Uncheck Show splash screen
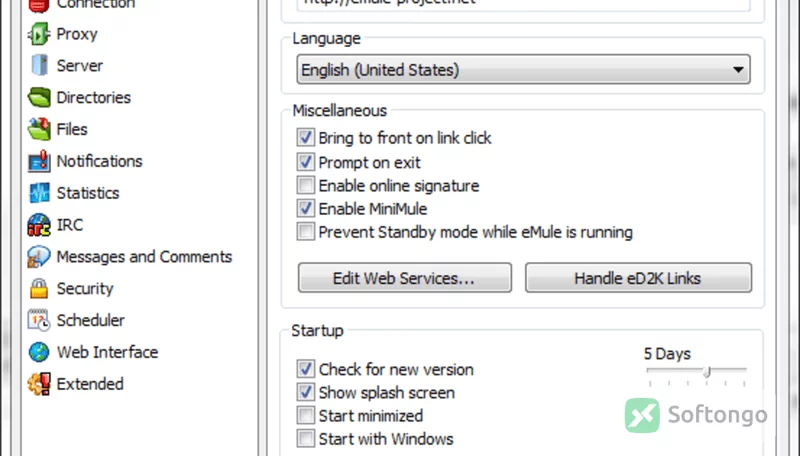Screen dimensions: 800x456 point(306,392)
